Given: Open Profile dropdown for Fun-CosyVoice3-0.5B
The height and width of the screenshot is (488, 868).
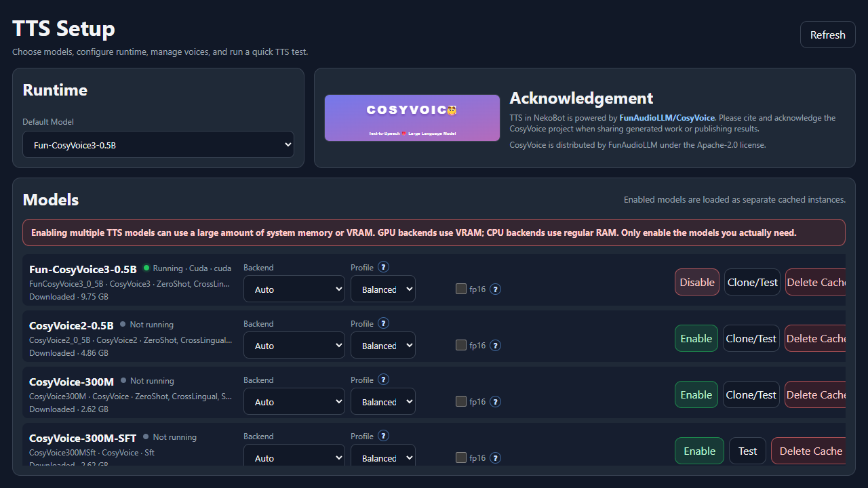Looking at the screenshot, I should click(x=383, y=289).
